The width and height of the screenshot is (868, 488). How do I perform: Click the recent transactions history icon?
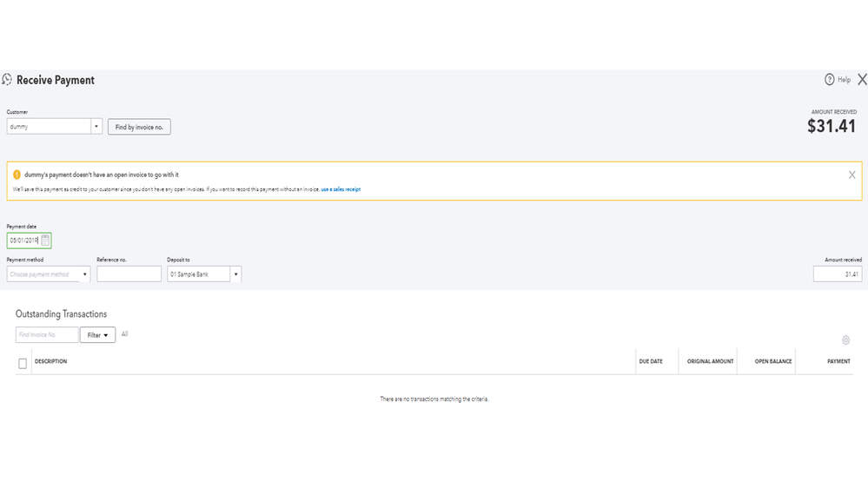pyautogui.click(x=7, y=80)
